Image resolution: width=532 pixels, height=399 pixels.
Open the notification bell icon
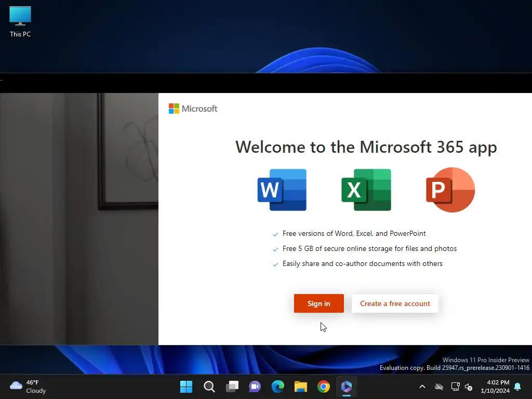[518, 387]
